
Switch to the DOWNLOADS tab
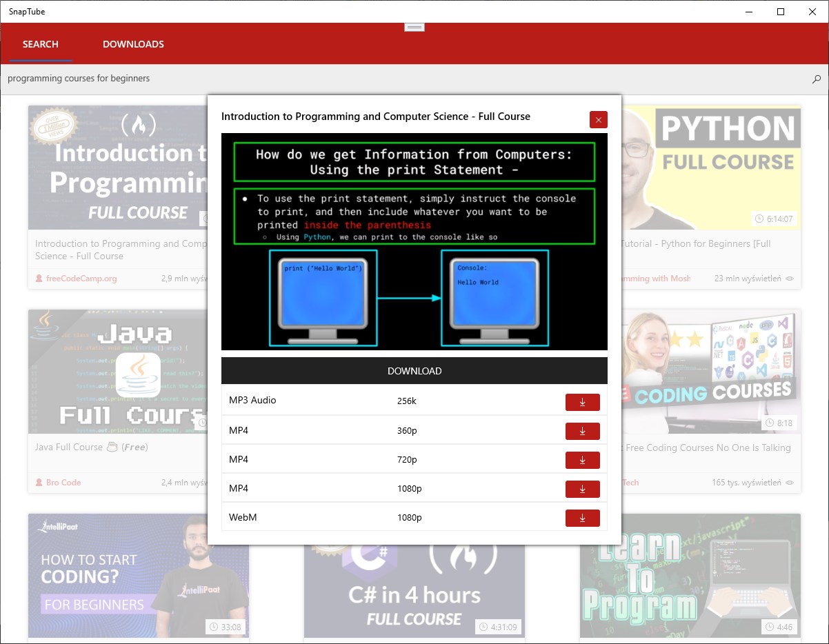click(x=132, y=43)
